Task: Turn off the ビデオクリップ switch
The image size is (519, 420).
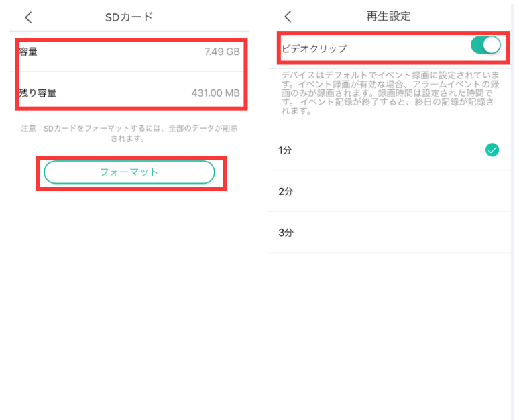Action: (485, 45)
